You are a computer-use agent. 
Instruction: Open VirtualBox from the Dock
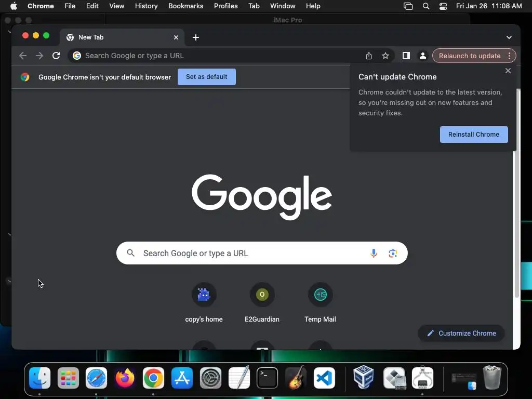click(x=363, y=377)
